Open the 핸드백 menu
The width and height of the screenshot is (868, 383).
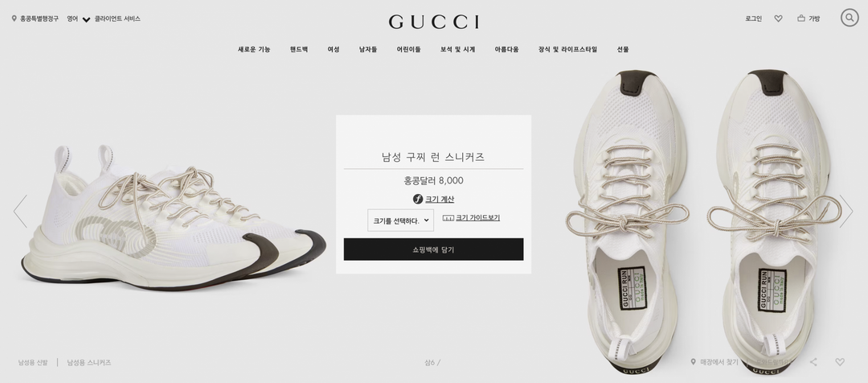click(x=299, y=49)
